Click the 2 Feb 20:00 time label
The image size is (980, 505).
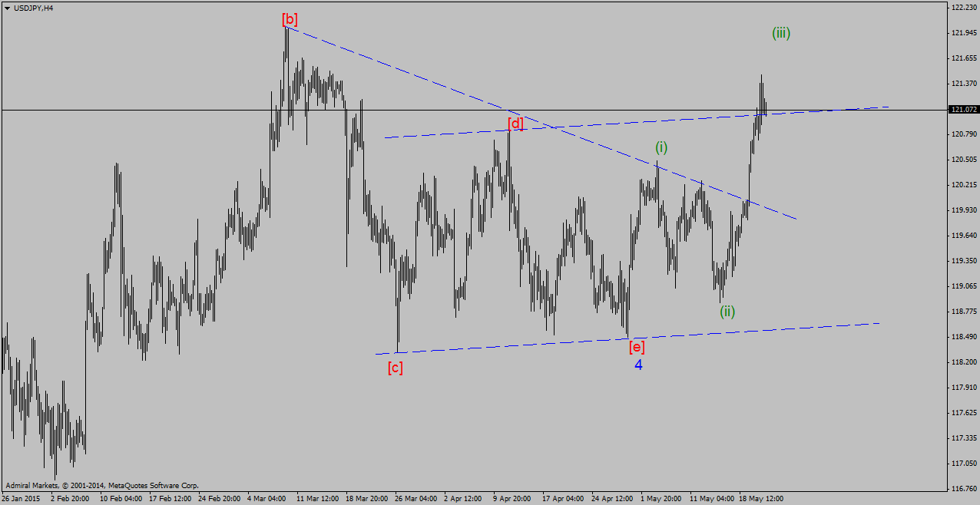(x=70, y=498)
